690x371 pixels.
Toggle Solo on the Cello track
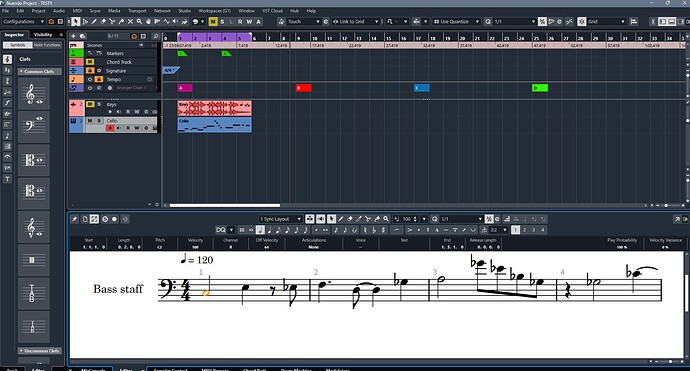click(x=99, y=121)
